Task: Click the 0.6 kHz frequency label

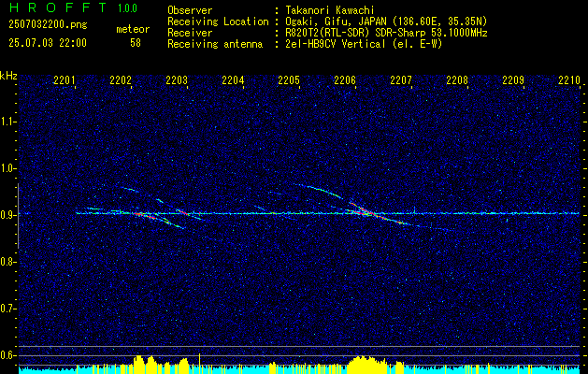Action: 8,355
